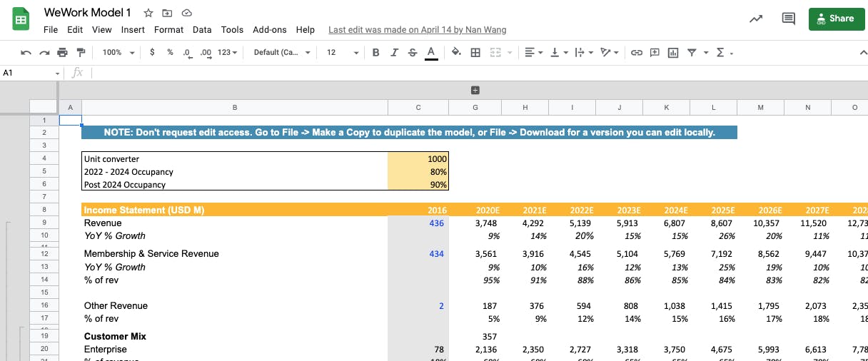The width and height of the screenshot is (868, 361).
Task: Open vertical align dropdown
Action: click(x=558, y=52)
